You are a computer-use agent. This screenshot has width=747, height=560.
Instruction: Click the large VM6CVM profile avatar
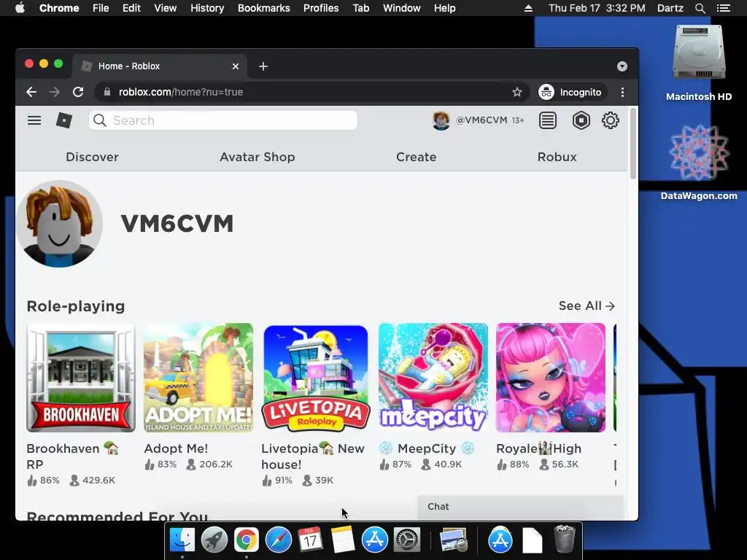59,224
